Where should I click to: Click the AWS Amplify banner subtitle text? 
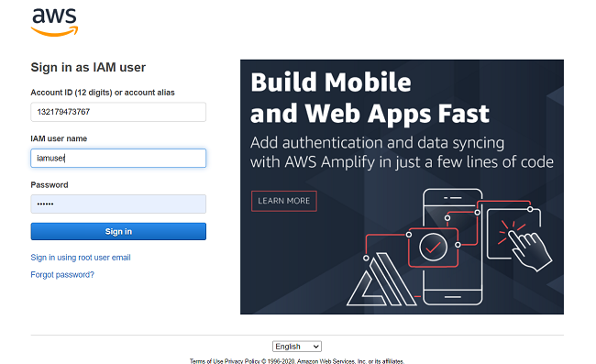click(402, 152)
